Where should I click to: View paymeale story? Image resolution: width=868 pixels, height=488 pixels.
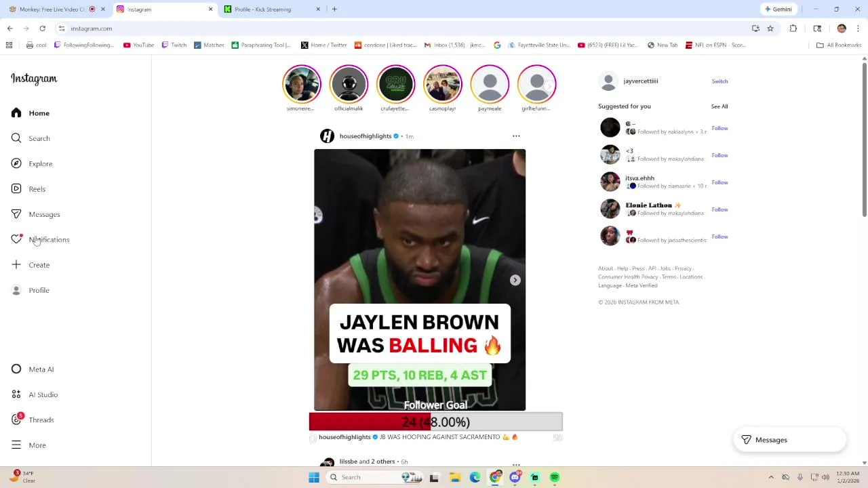(x=490, y=84)
